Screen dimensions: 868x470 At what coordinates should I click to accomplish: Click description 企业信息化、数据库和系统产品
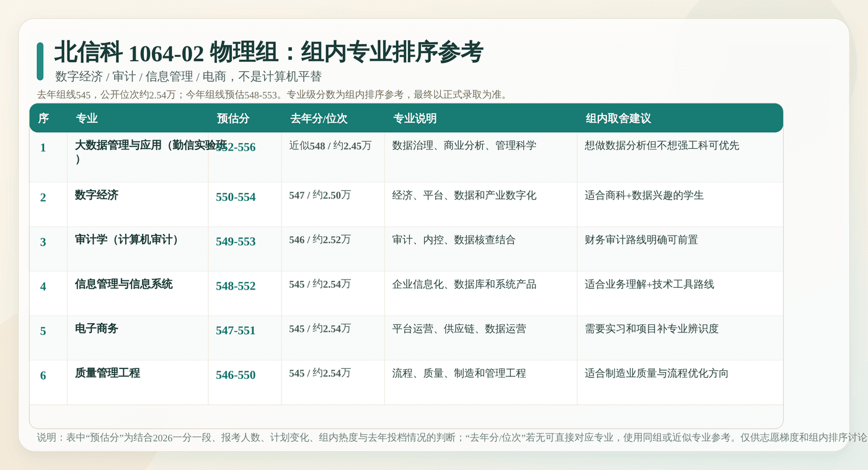pos(464,285)
